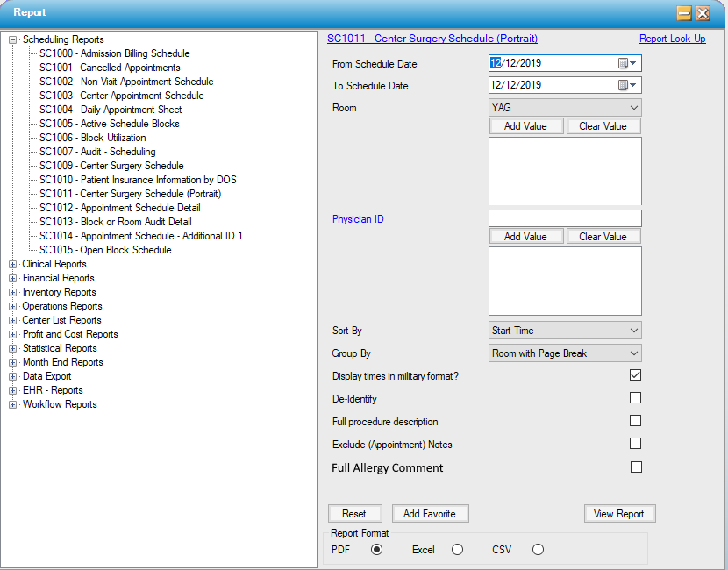Expand the Inventory Reports tree node
Viewport: 728px width, 570px height.
pos(13,292)
